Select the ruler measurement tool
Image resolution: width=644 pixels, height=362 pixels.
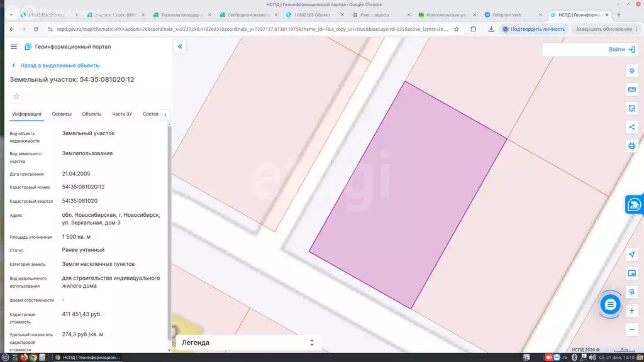[632, 89]
